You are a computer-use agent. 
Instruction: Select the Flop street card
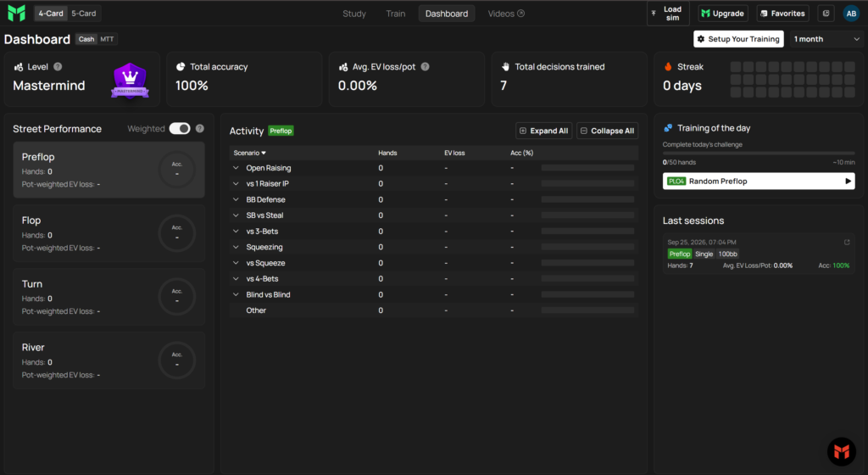(109, 233)
